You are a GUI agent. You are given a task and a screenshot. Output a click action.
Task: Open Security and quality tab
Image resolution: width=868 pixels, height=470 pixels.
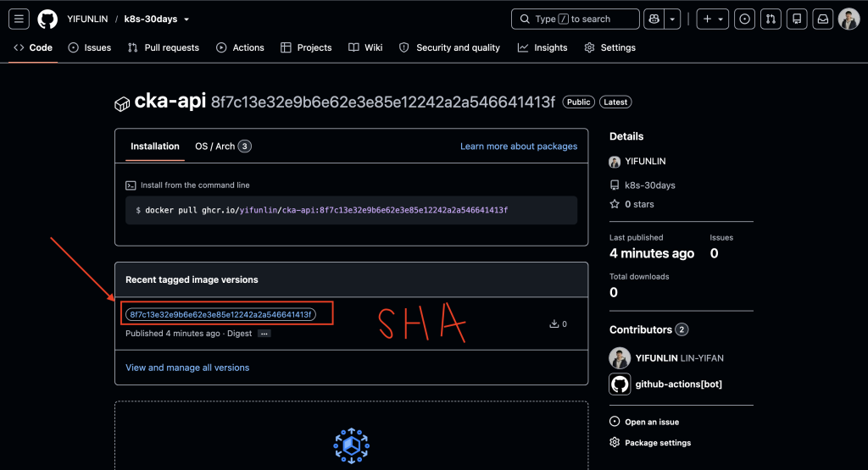click(449, 47)
